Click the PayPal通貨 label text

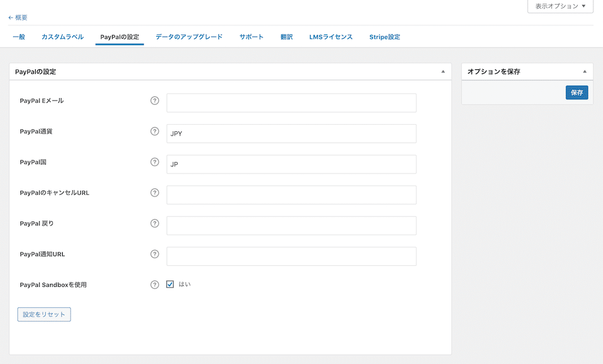(36, 131)
